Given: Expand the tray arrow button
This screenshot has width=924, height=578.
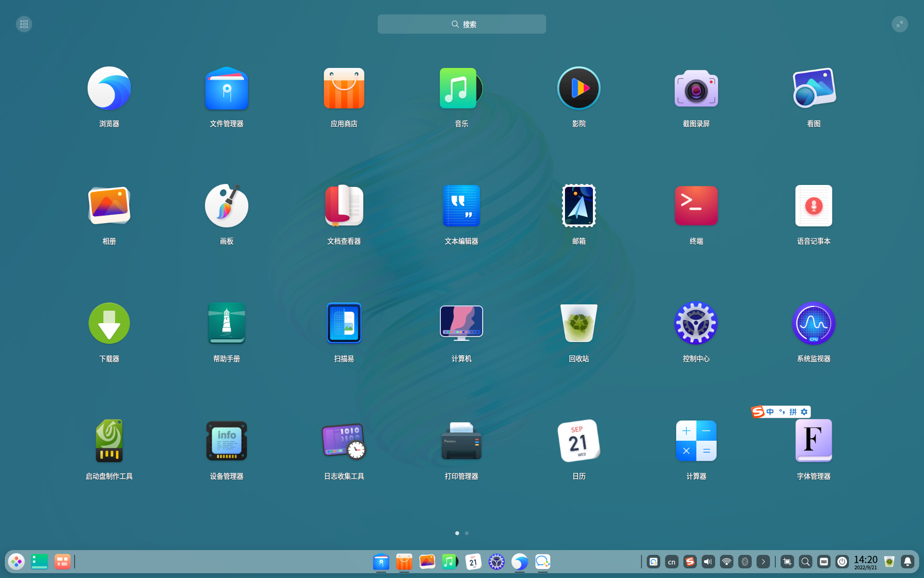Looking at the screenshot, I should (763, 562).
